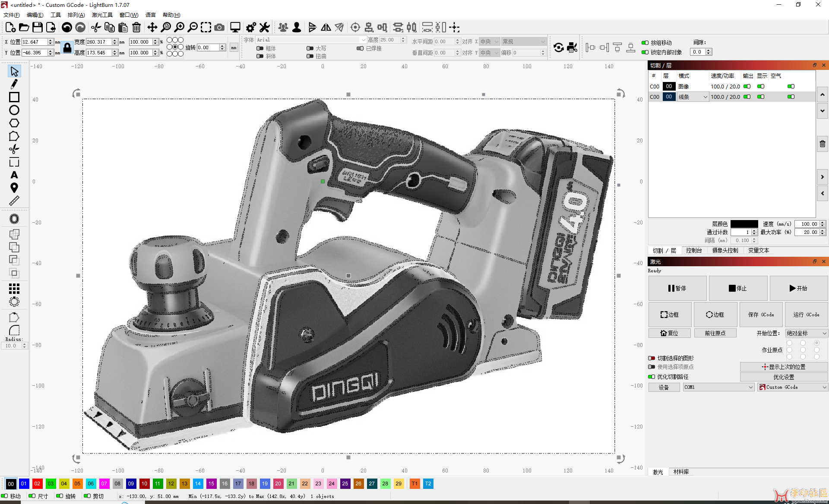
Task: Pick the red 02 palette swatch
Action: click(37, 484)
